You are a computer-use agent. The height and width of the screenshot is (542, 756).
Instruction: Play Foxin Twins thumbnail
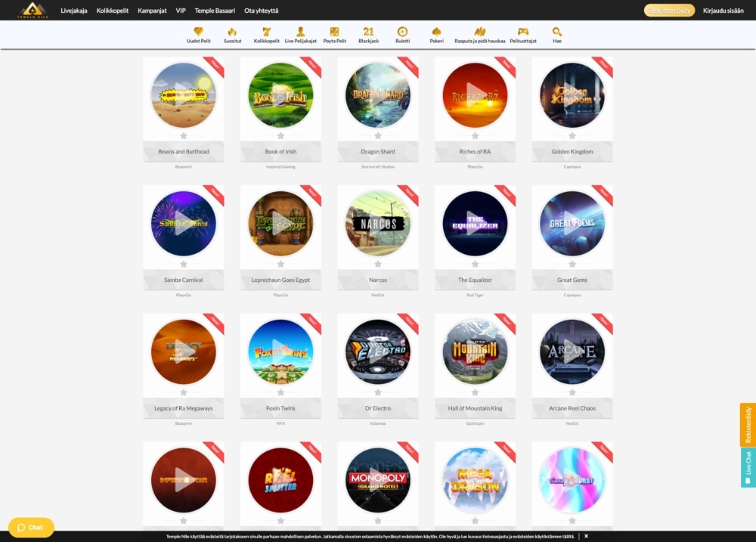tap(280, 352)
